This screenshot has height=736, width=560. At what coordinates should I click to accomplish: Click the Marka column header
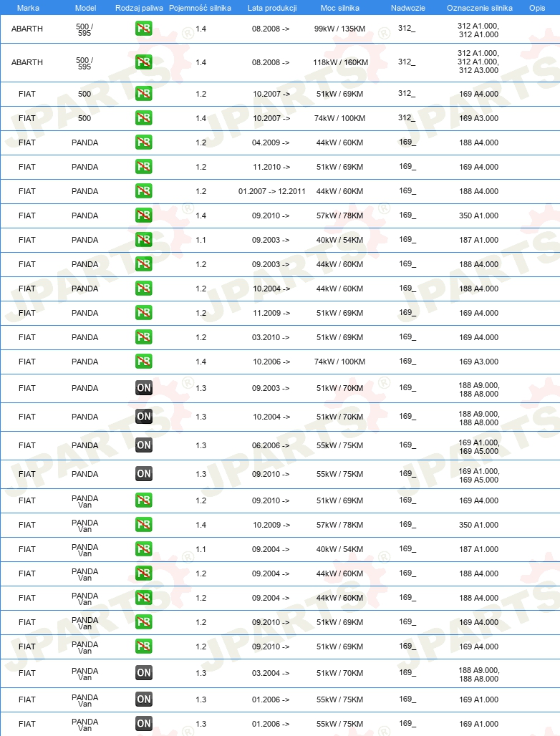click(x=28, y=8)
